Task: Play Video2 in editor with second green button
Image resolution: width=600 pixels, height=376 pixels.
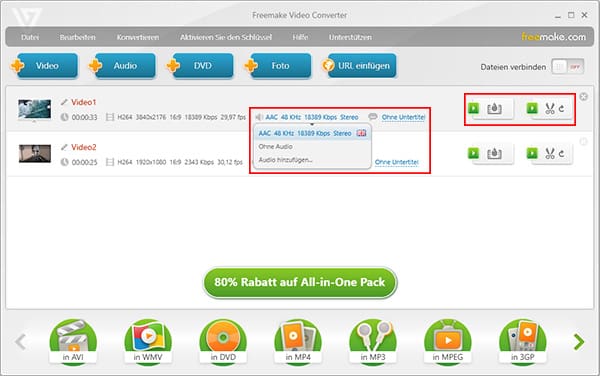Action: 532,153
